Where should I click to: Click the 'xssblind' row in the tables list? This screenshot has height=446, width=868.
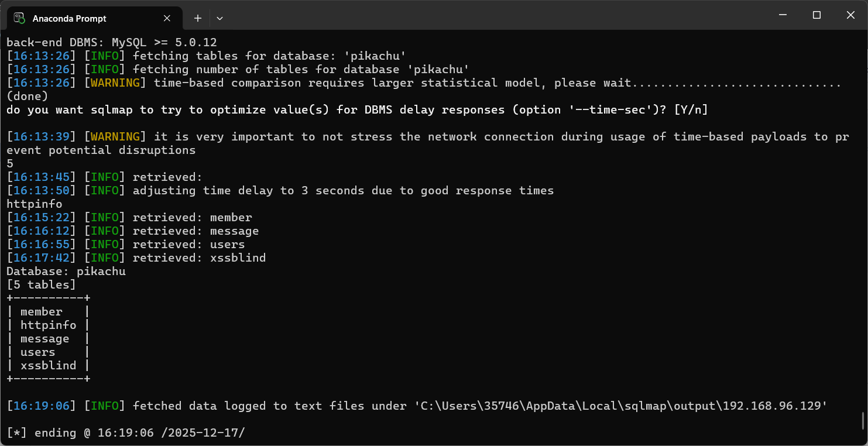48,366
